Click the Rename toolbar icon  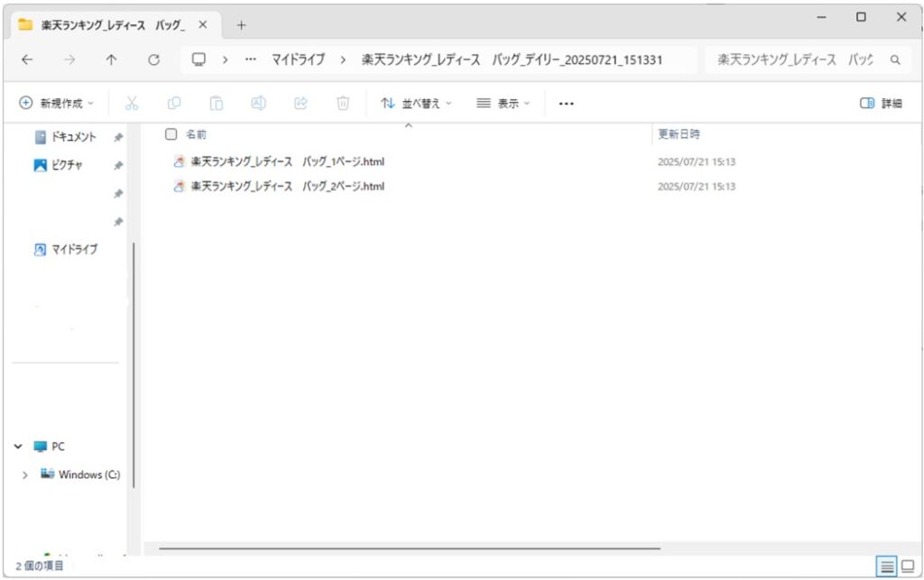click(x=259, y=103)
